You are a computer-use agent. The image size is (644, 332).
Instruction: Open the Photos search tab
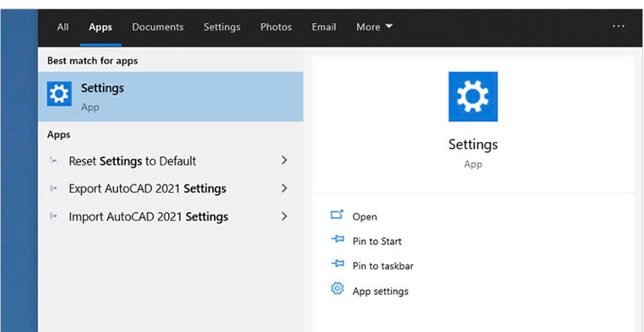coord(276,27)
